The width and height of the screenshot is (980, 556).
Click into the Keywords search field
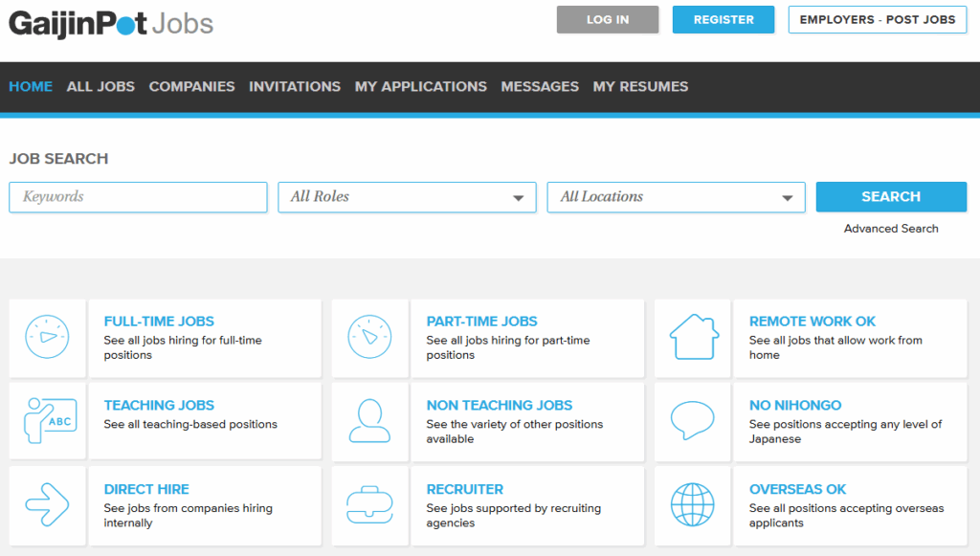tap(138, 197)
